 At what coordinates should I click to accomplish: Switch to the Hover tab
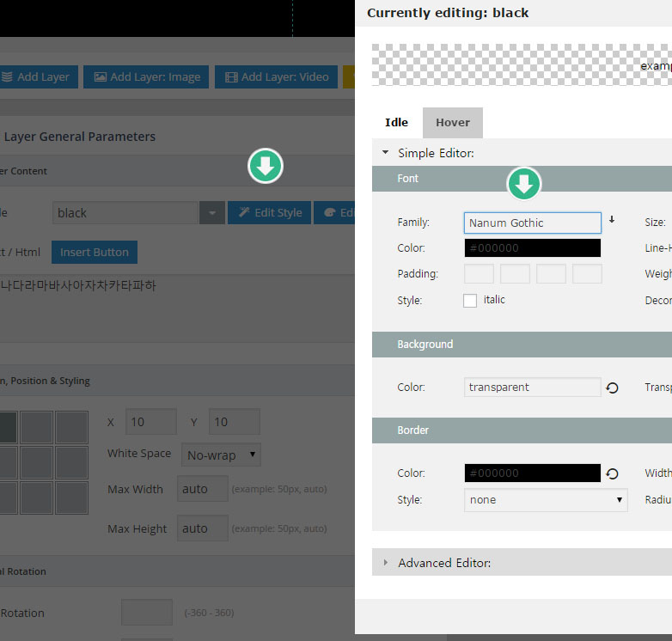point(452,123)
